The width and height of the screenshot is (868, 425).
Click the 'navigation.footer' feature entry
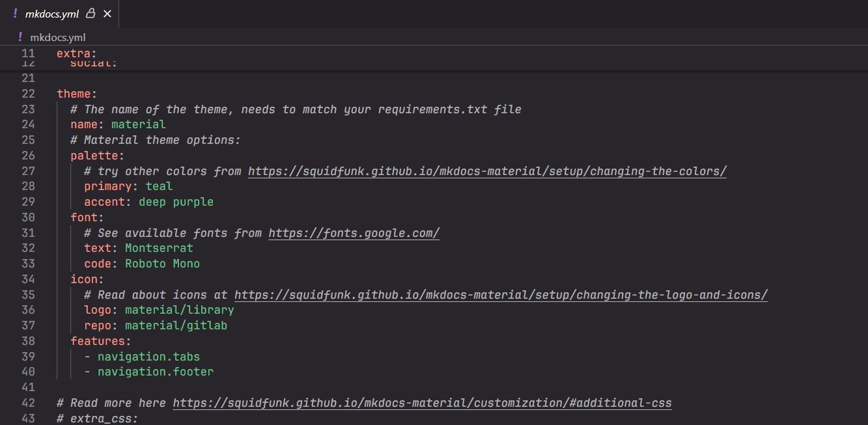point(155,372)
